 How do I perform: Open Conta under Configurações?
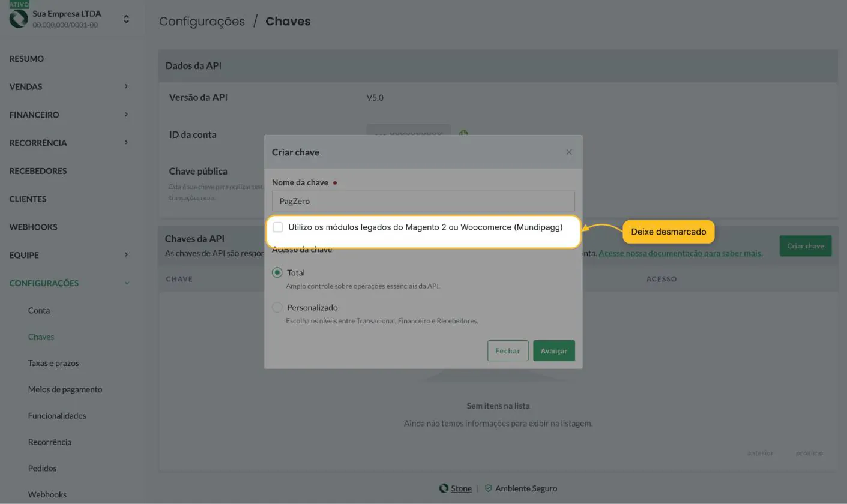coord(39,311)
